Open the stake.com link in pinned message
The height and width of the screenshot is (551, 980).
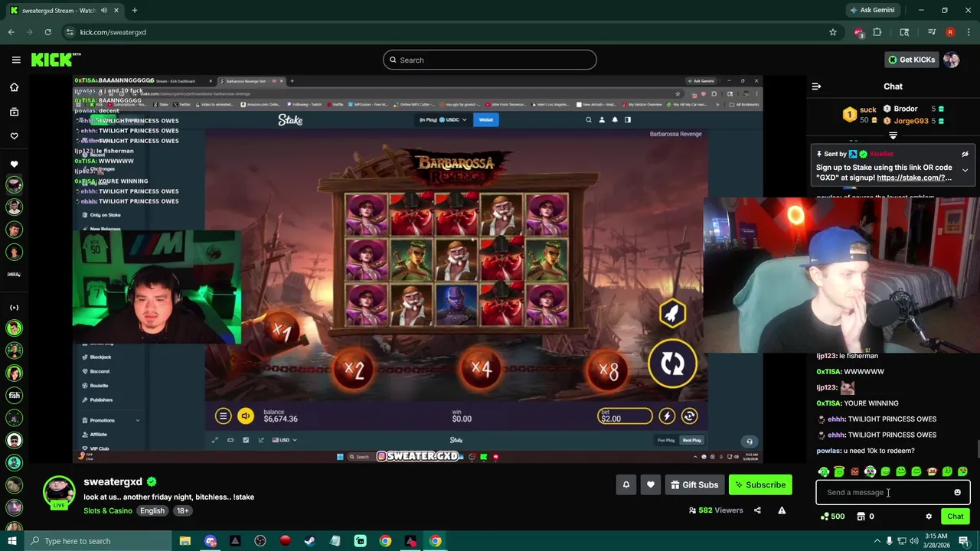(914, 178)
